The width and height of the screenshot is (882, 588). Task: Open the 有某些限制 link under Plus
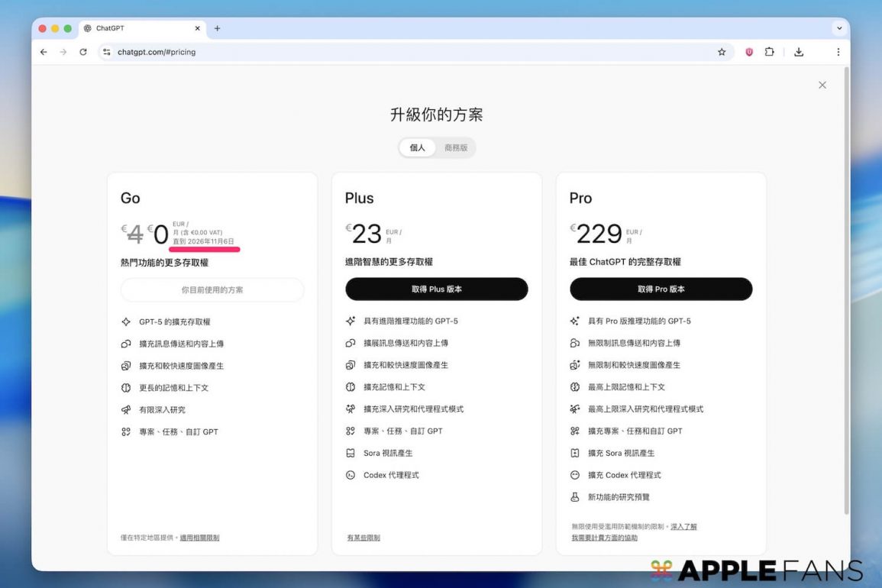click(x=363, y=538)
